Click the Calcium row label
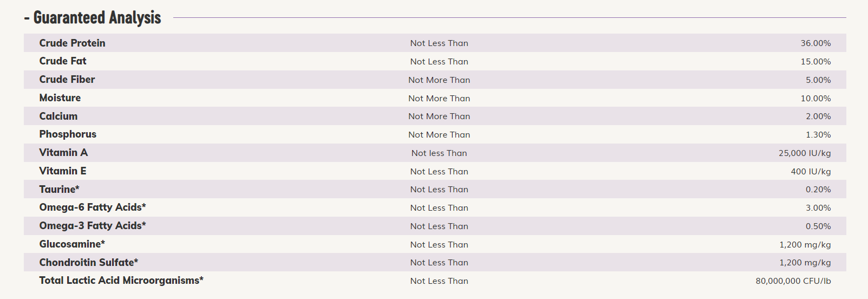 coord(58,116)
